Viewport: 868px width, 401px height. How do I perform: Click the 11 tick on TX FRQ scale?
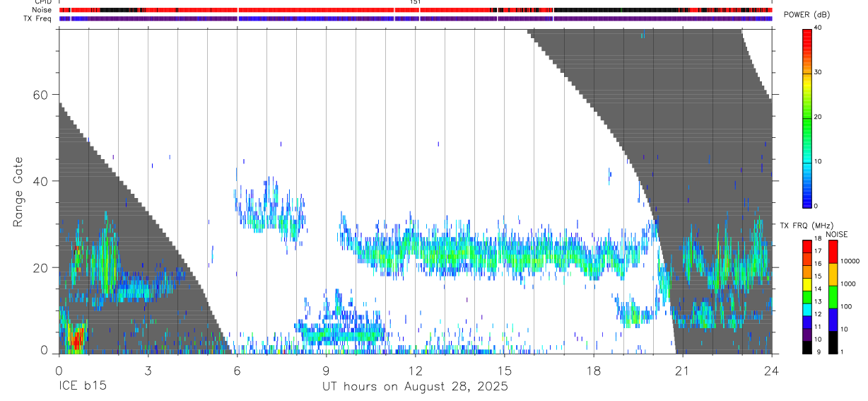click(x=818, y=327)
